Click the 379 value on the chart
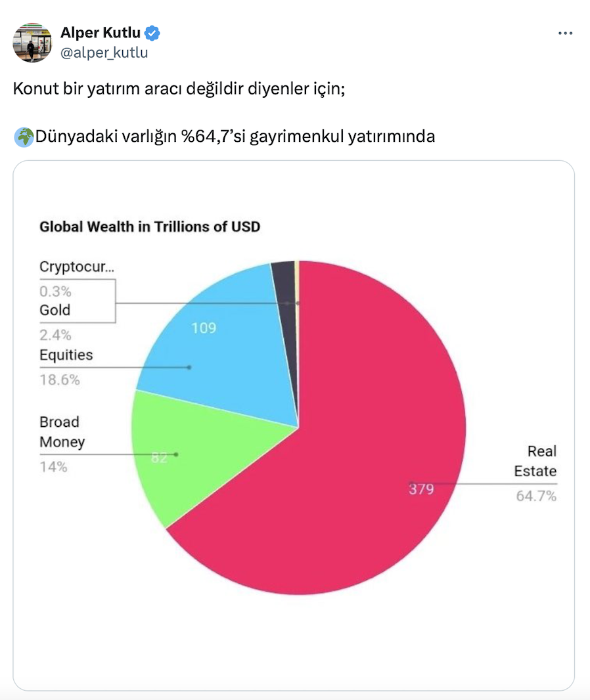 [x=421, y=489]
